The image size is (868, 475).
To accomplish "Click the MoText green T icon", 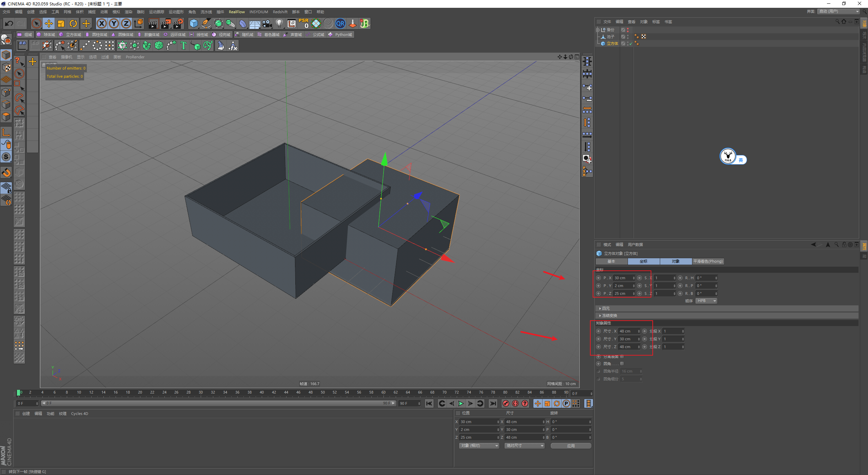I will coord(183,45).
